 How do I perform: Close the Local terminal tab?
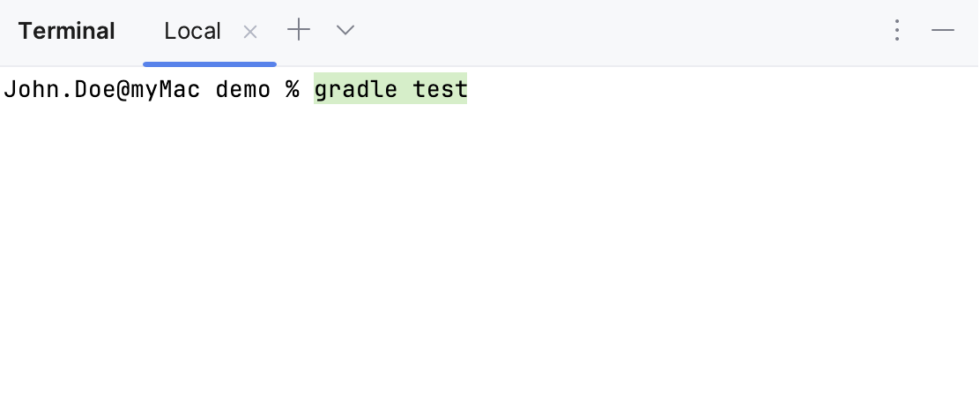[x=250, y=32]
